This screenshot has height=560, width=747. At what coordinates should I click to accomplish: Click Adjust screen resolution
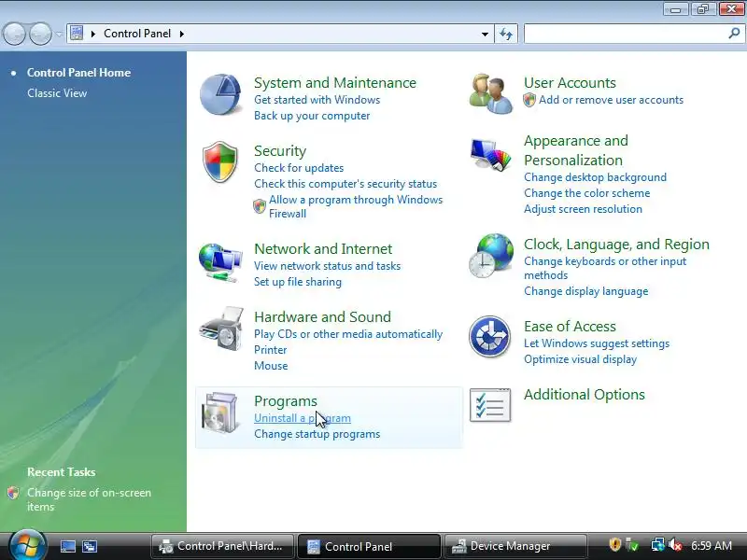(x=583, y=209)
